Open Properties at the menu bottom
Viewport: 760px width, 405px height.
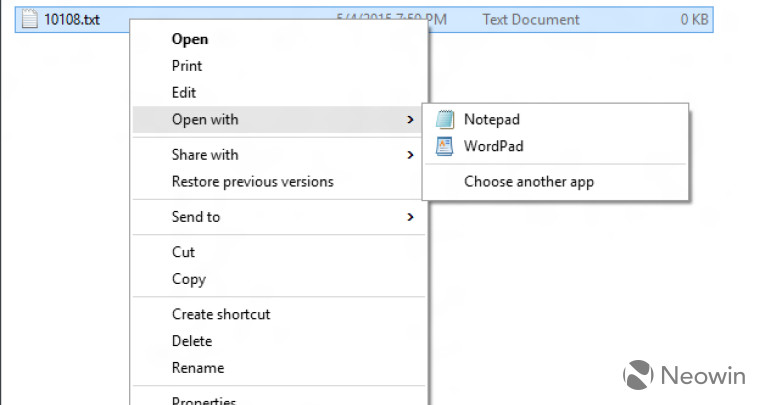204,400
